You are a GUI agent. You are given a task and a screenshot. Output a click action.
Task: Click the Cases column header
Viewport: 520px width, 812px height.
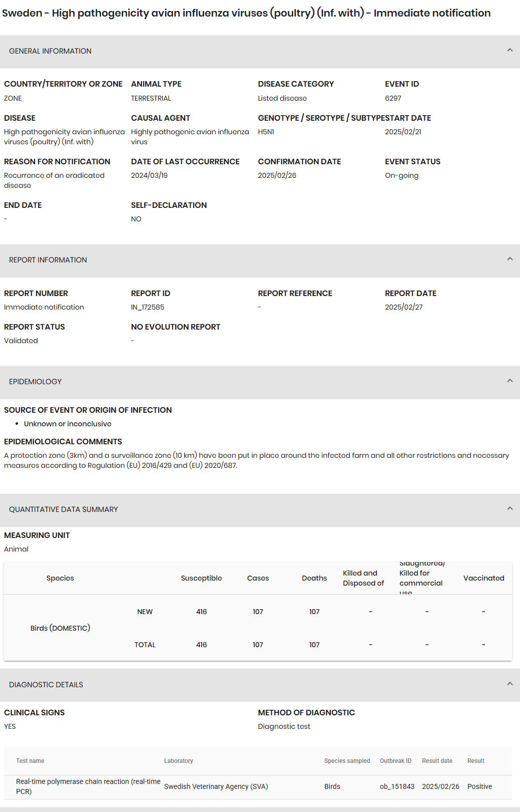[258, 578]
